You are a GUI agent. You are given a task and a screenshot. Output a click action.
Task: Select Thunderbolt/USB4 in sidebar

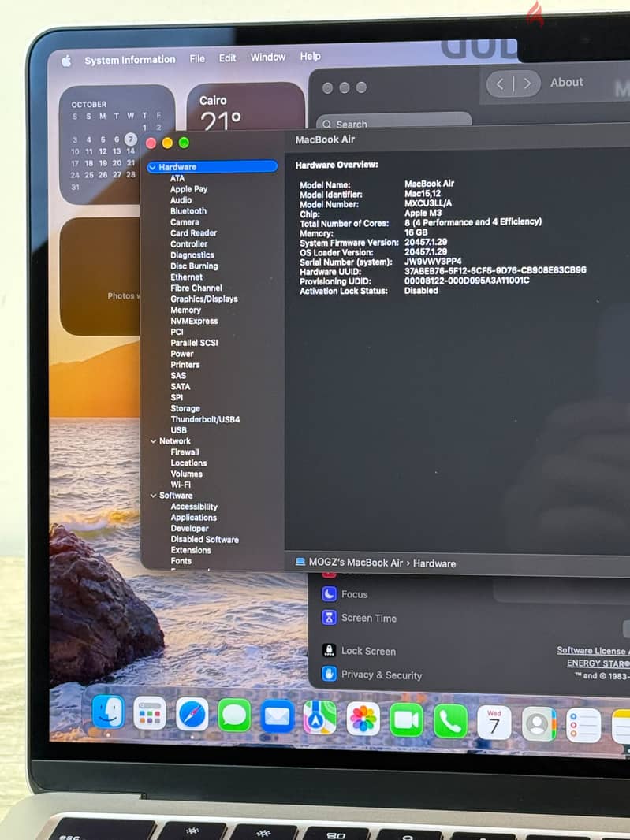[x=205, y=419]
